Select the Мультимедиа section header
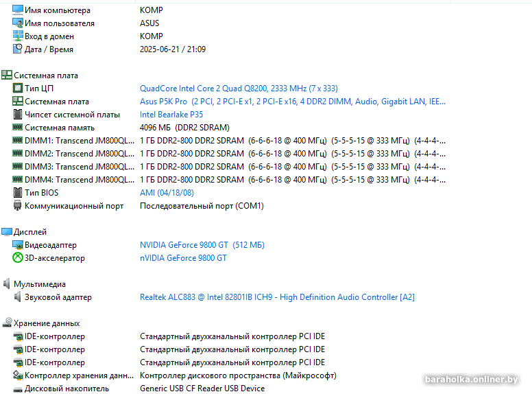Screen dimensions: 532x394 40,284
